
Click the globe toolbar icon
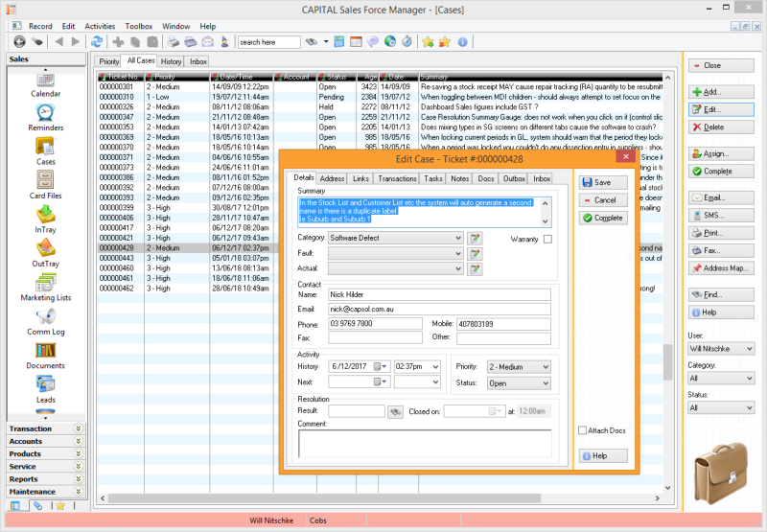pyautogui.click(x=390, y=42)
